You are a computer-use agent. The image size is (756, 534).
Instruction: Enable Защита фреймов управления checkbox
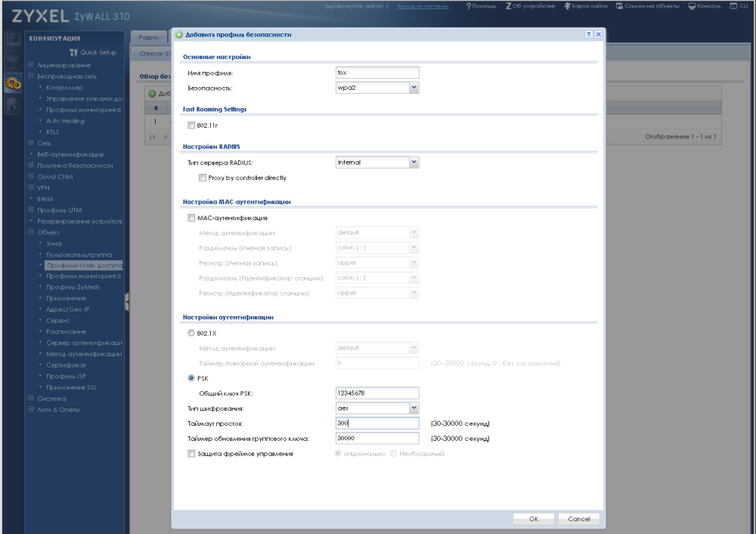click(191, 453)
